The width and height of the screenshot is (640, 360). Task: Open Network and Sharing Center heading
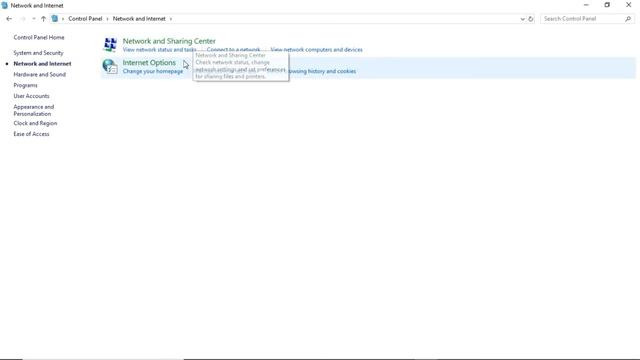169,41
